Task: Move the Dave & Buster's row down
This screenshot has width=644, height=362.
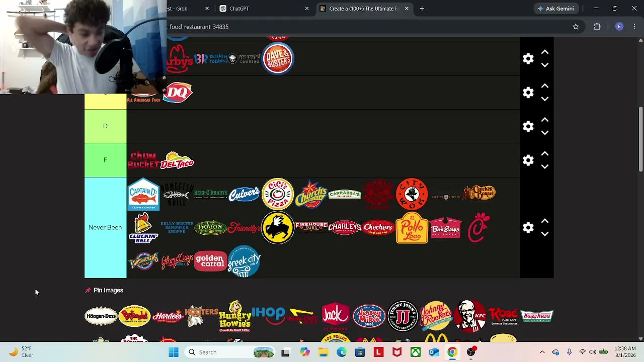Action: click(x=545, y=65)
